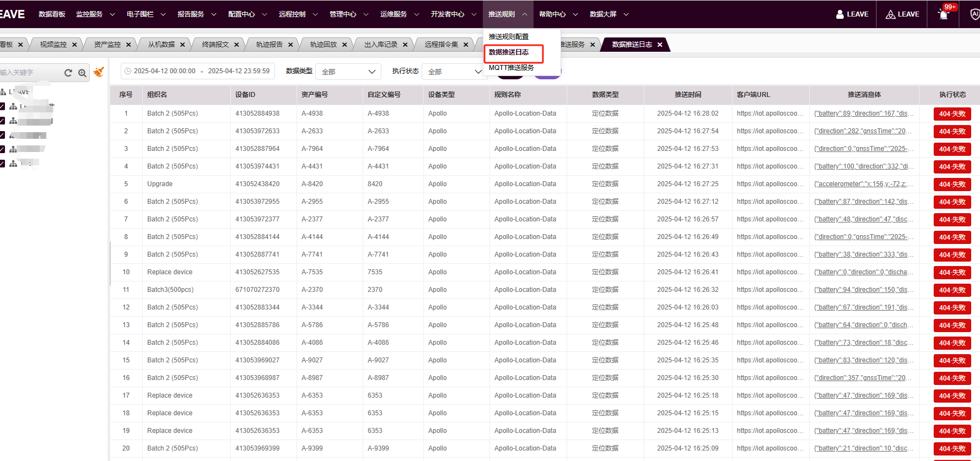Toggle the first organization checkbox in tree

(2, 106)
